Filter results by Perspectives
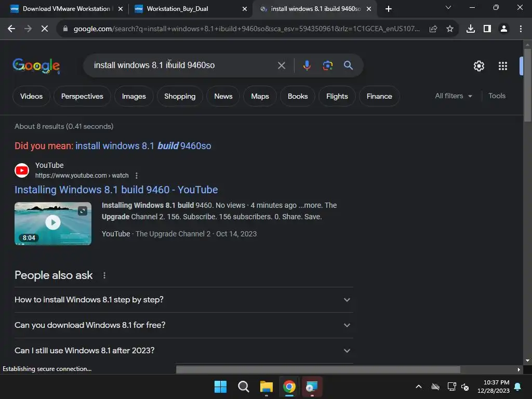The width and height of the screenshot is (532, 399). (x=82, y=96)
